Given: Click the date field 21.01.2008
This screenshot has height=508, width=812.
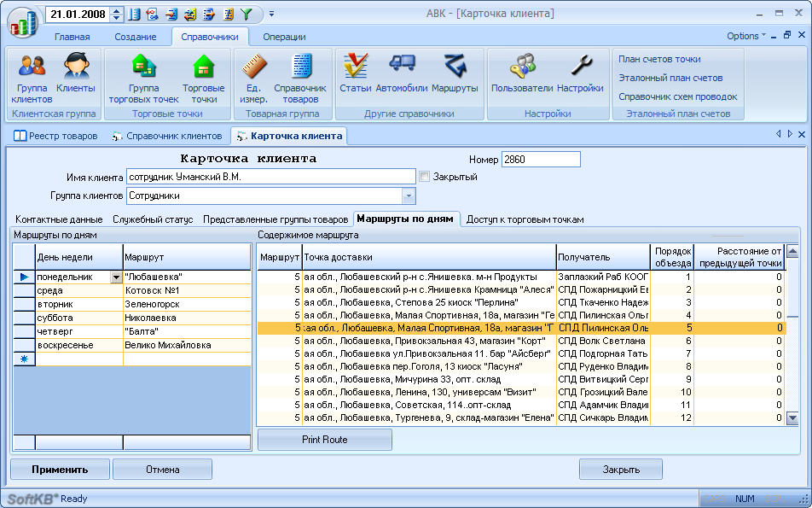Looking at the screenshot, I should pyautogui.click(x=78, y=15).
